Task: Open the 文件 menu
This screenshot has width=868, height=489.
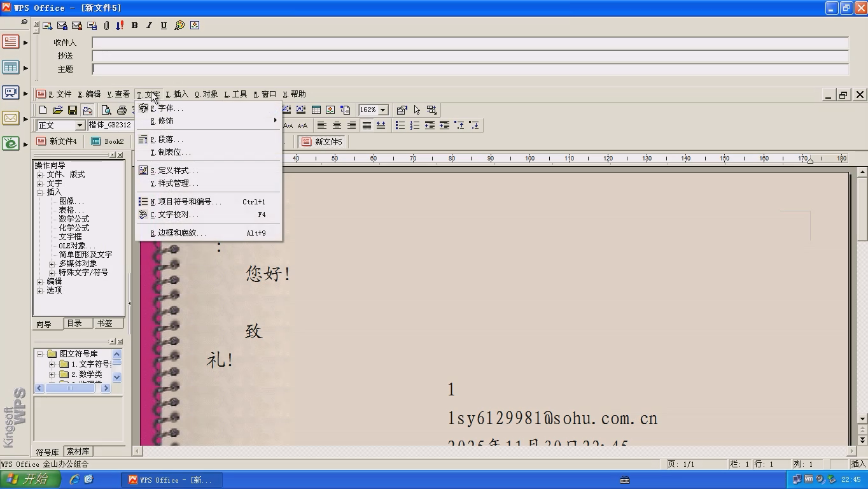Action: (x=60, y=94)
